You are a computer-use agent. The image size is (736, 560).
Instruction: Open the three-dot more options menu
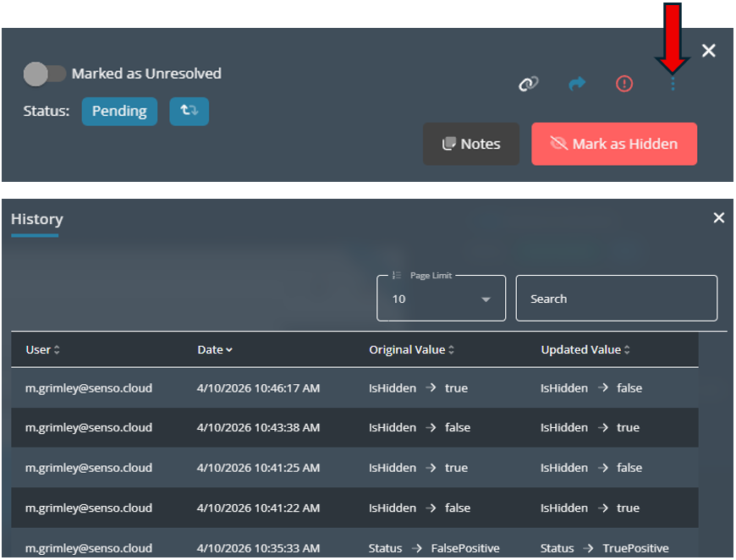click(x=673, y=84)
